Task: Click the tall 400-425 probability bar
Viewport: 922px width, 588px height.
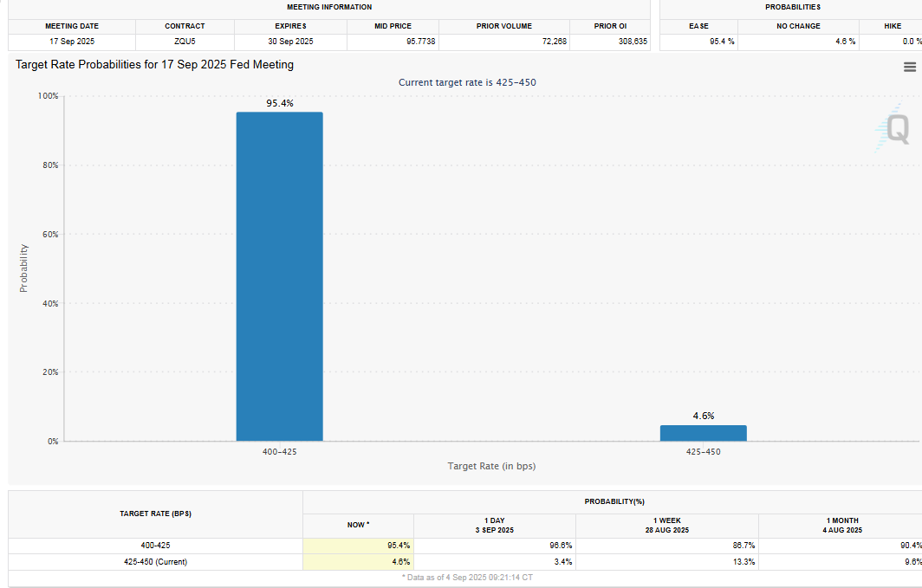Action: click(279, 276)
